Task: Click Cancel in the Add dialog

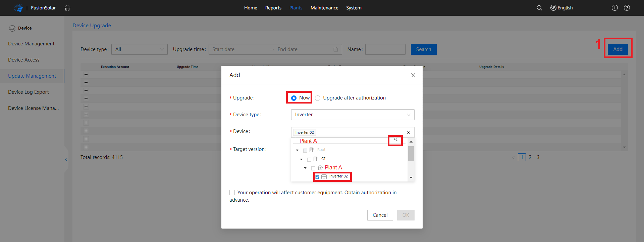Action: 380,215
